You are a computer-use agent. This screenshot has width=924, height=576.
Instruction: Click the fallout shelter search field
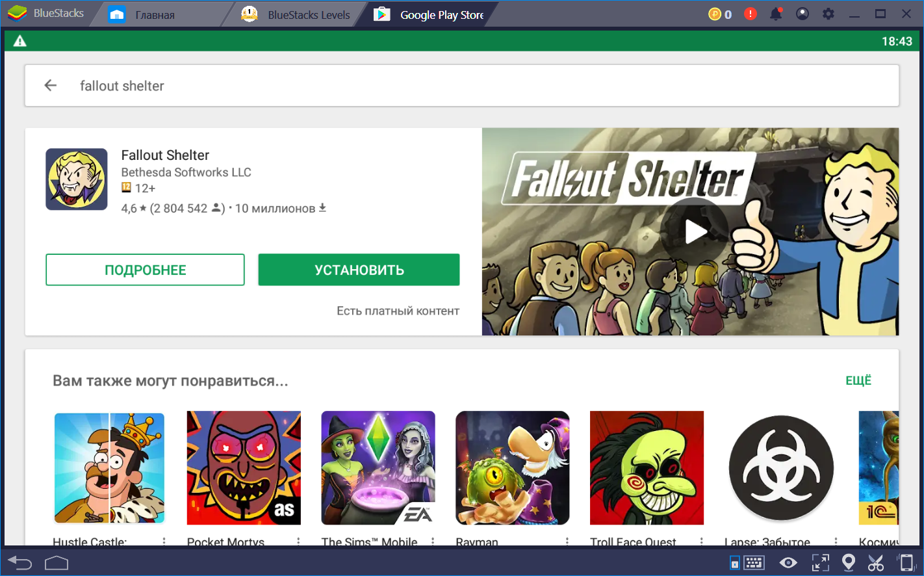coord(461,85)
